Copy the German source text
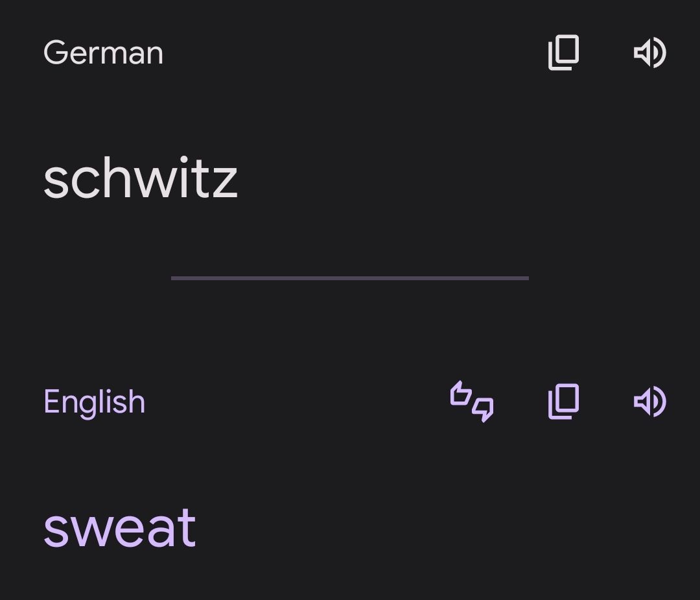The width and height of the screenshot is (700, 600). pos(563,53)
